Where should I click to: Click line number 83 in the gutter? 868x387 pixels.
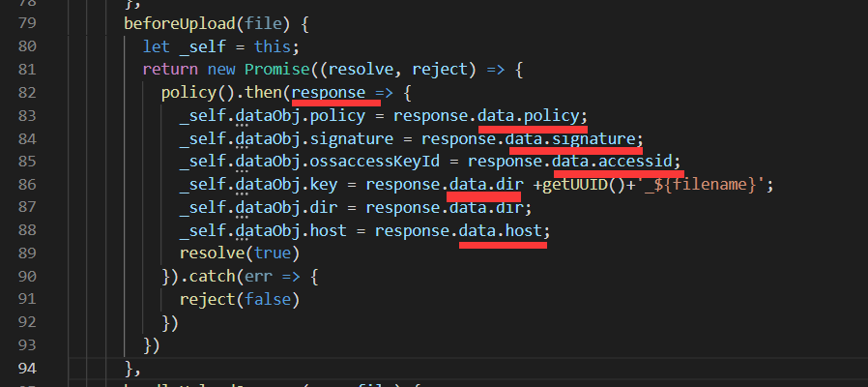pos(27,115)
